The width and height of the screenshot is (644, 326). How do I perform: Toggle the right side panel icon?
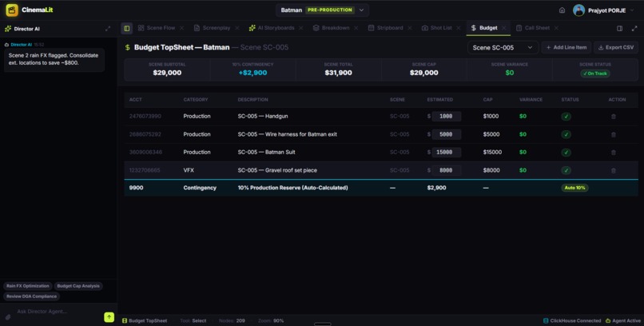[619, 28]
